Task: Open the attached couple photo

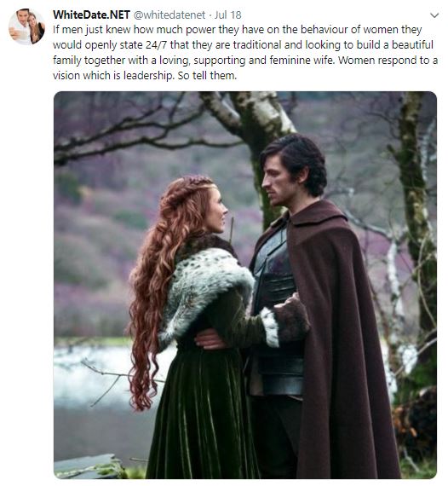Action: click(245, 285)
